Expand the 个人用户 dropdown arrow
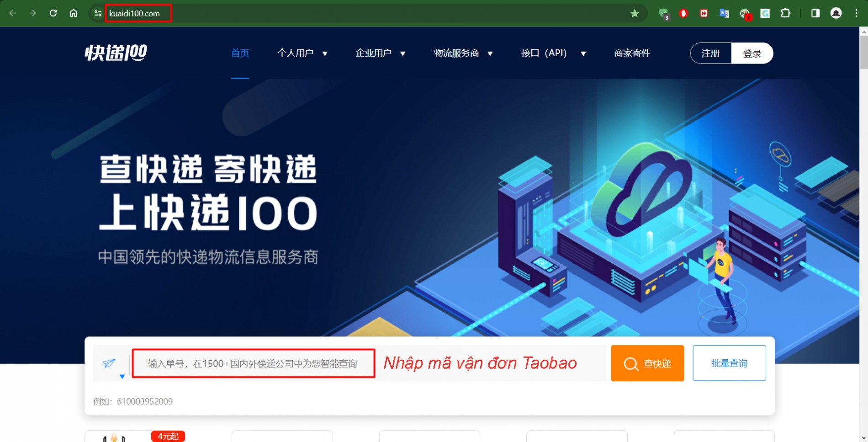This screenshot has height=442, width=868. point(325,53)
